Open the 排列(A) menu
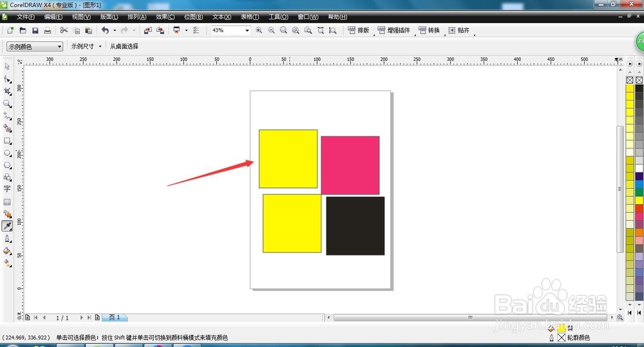The height and width of the screenshot is (347, 644). tap(137, 17)
